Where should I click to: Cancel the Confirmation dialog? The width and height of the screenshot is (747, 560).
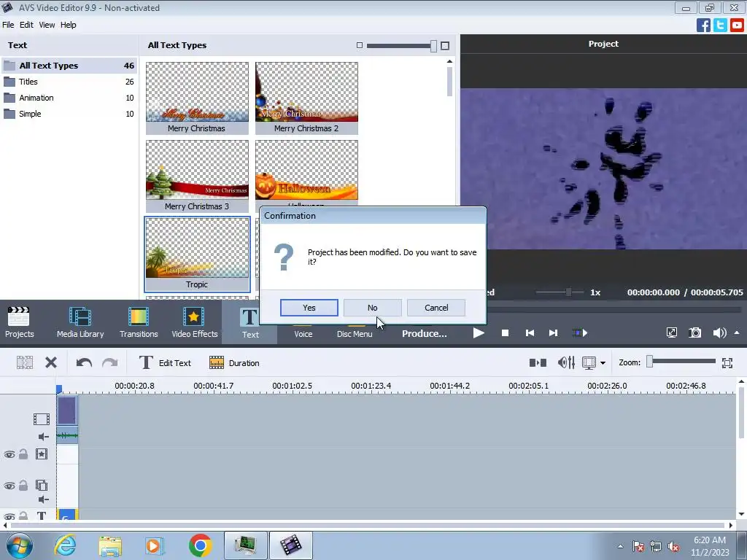[436, 308]
